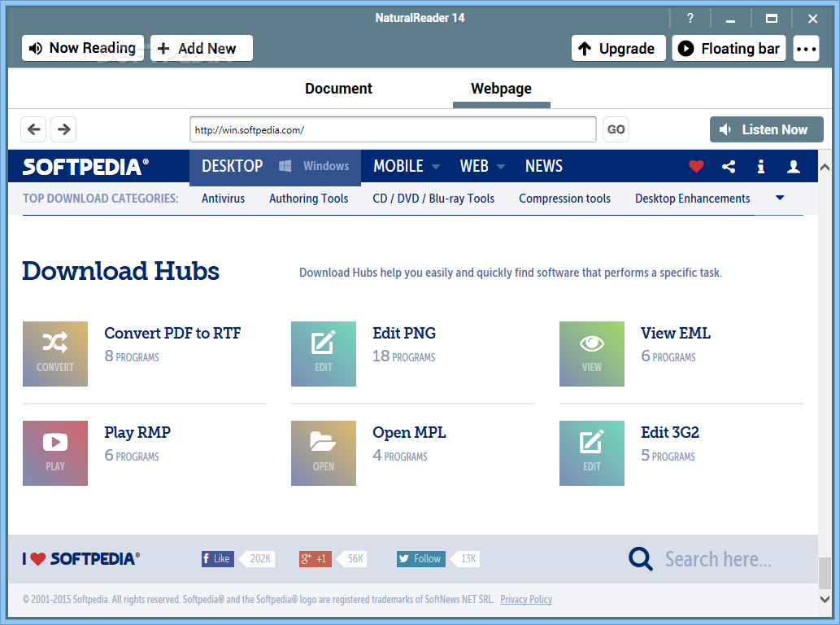The width and height of the screenshot is (840, 625).
Task: Click the URL address field
Action: click(393, 129)
